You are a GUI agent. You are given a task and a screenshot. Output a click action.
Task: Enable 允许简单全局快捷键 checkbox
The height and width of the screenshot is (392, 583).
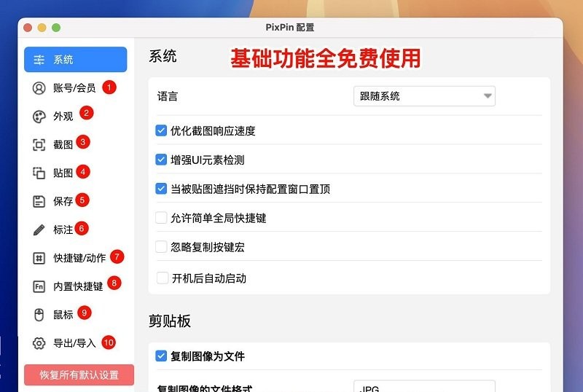162,218
